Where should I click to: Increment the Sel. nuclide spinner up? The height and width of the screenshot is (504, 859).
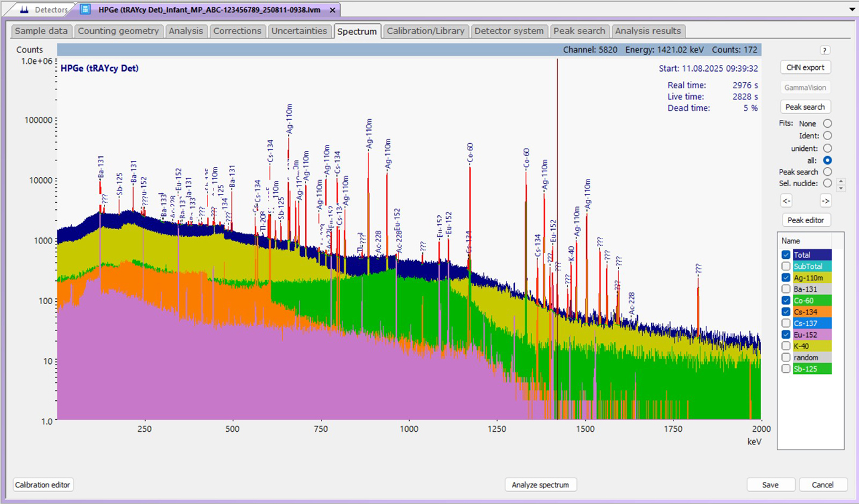tap(841, 181)
